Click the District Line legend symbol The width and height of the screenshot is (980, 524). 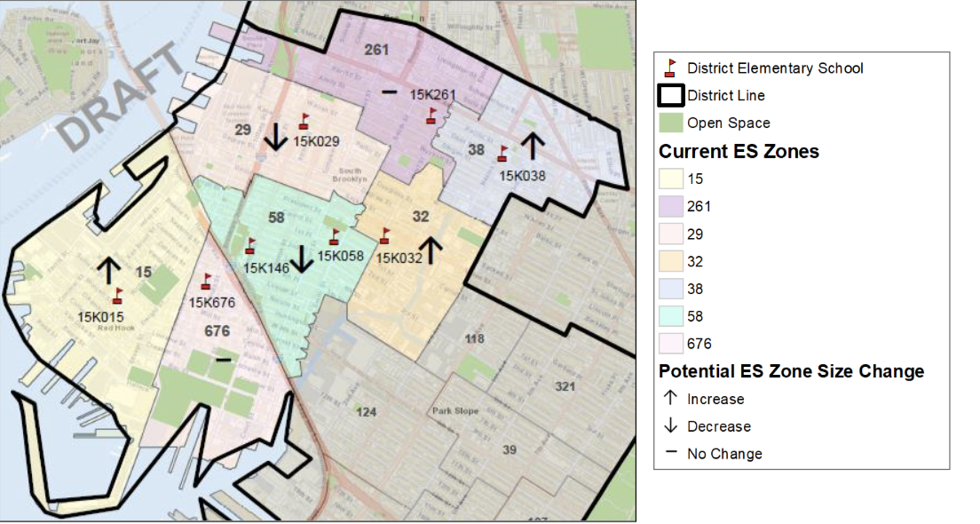coord(671,95)
